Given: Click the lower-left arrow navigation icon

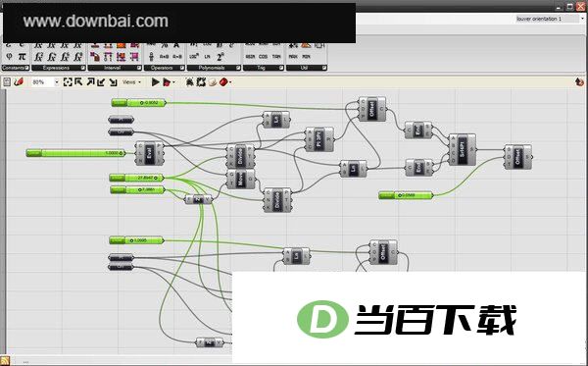Looking at the screenshot, I should pyautogui.click(x=101, y=82).
